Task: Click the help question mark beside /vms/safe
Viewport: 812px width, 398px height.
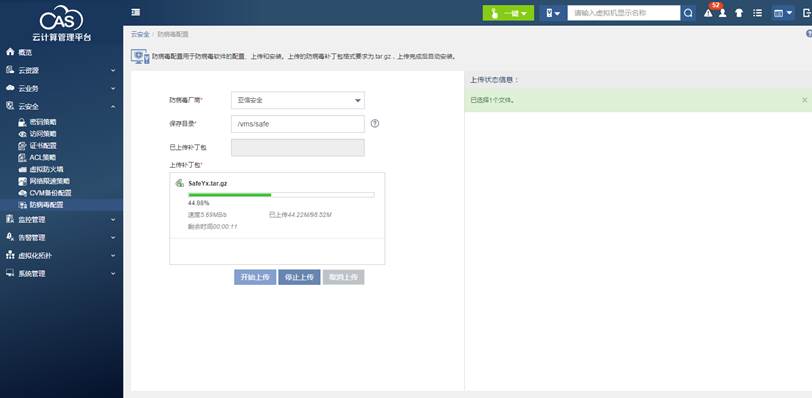Action: (375, 124)
